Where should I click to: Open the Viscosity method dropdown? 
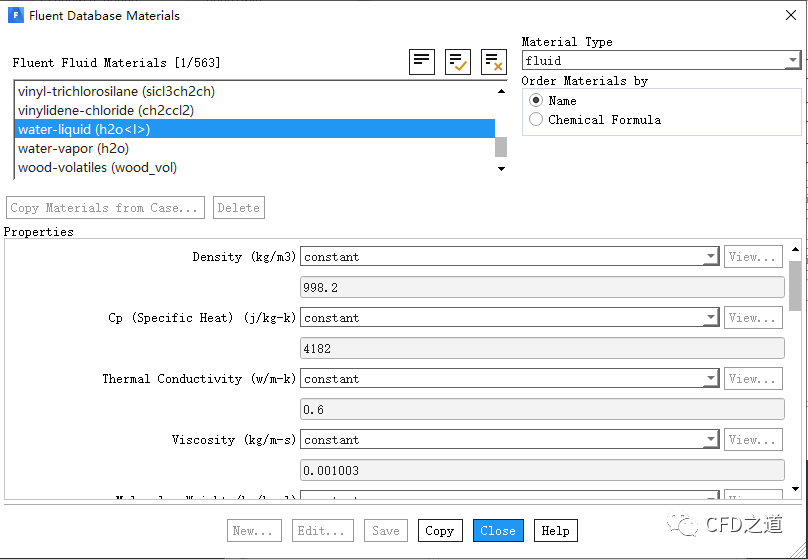pos(509,440)
